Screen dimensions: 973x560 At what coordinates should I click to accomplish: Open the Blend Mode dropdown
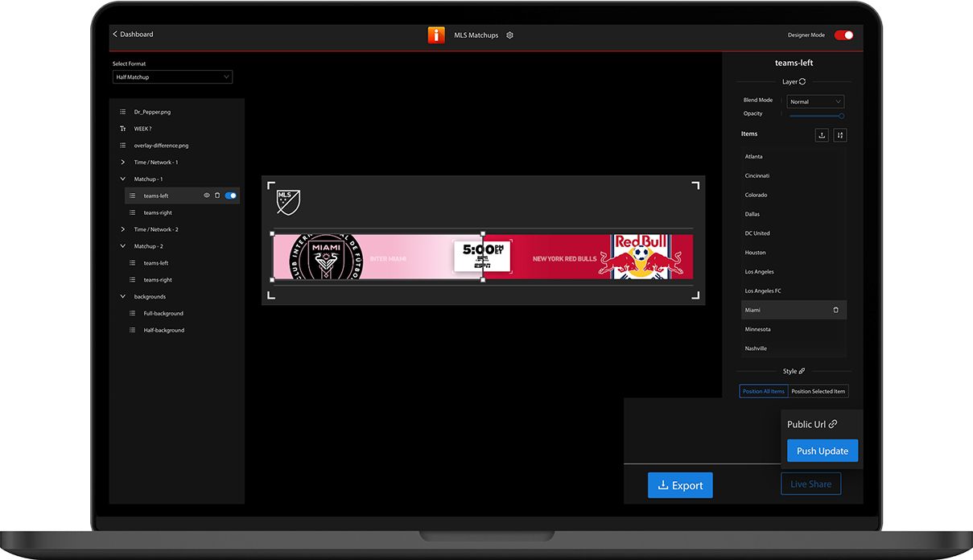[815, 102]
